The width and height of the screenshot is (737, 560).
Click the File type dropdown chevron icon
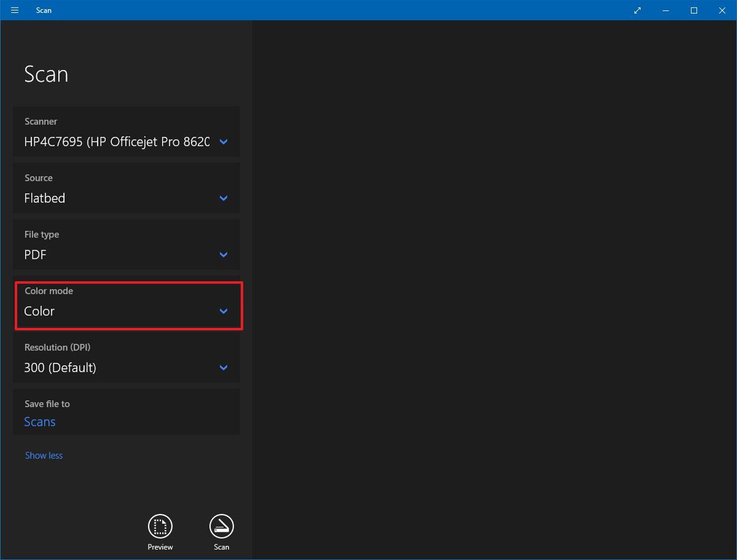pyautogui.click(x=223, y=254)
